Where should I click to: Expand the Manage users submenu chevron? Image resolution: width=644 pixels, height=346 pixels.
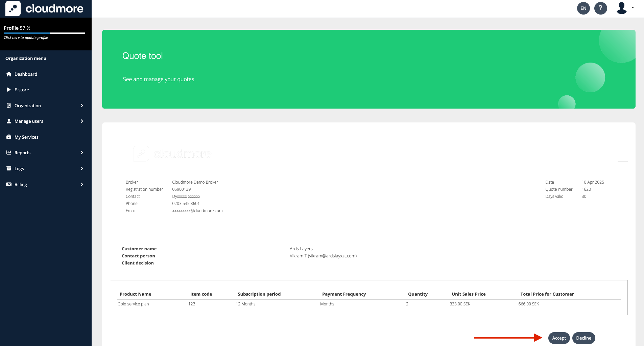pos(82,121)
